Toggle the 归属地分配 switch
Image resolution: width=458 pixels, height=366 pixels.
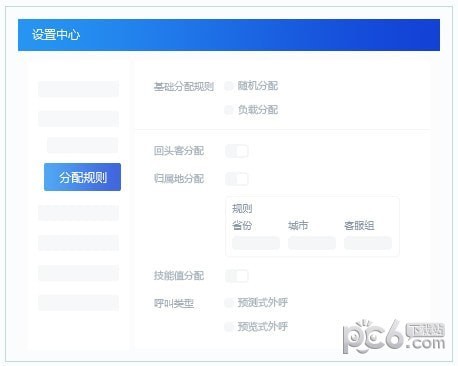237,179
